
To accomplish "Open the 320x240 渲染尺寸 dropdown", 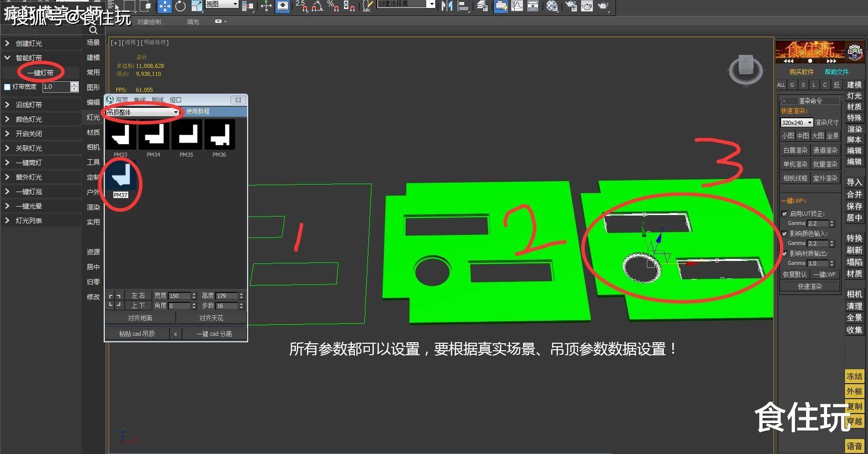I will click(809, 122).
